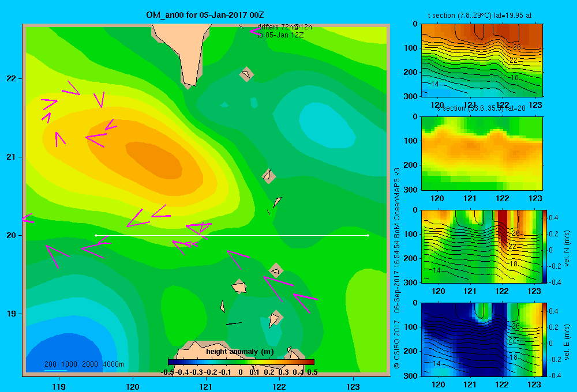Image resolution: width=577 pixels, height=392 pixels.
Task: Click the '200 1000 2000 4000m' depth legend
Action: [84, 364]
